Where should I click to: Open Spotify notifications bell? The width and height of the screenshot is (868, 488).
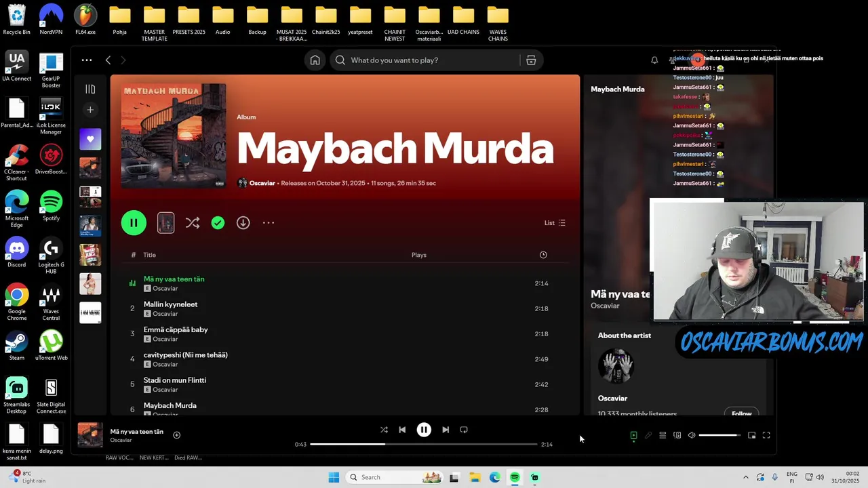click(654, 60)
